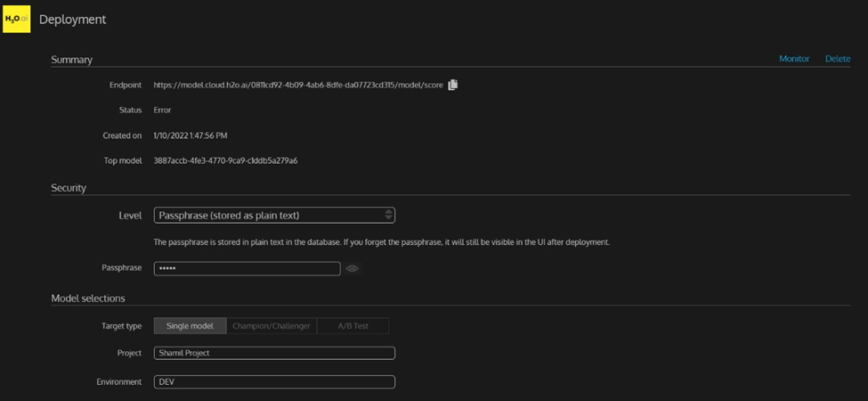Open the Monitor link
The height and width of the screenshot is (401, 868).
pyautogui.click(x=794, y=59)
